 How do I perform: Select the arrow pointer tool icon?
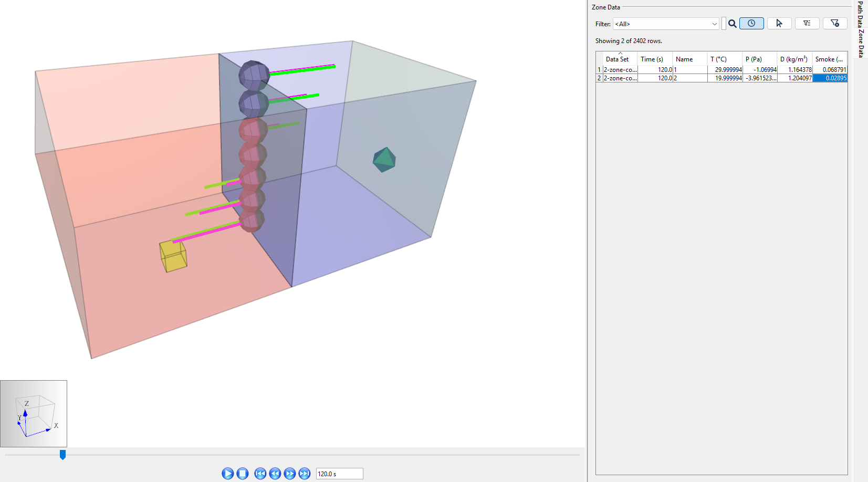779,23
